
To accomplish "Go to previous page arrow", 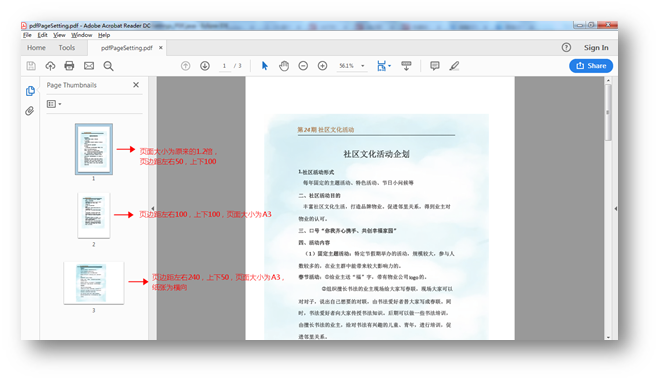I will click(x=186, y=66).
